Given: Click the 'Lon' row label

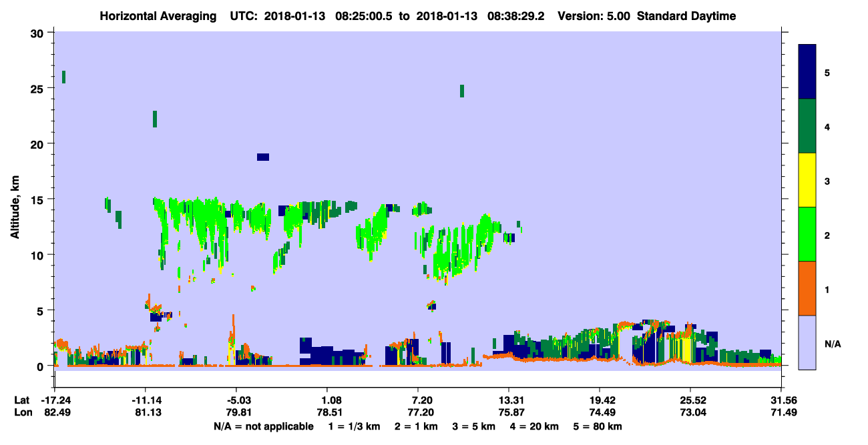Looking at the screenshot, I should (x=22, y=412).
